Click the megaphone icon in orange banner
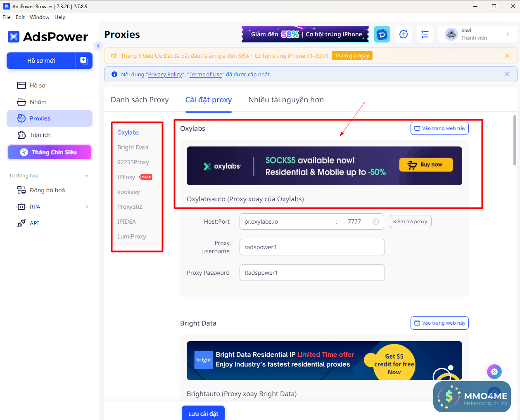Viewport: 520px width, 420px height. tap(114, 56)
